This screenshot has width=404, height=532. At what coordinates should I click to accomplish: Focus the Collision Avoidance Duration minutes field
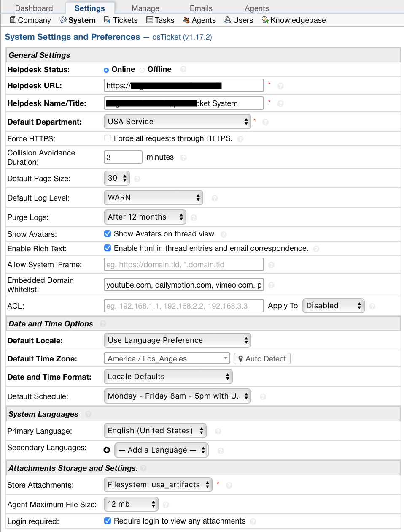click(123, 157)
